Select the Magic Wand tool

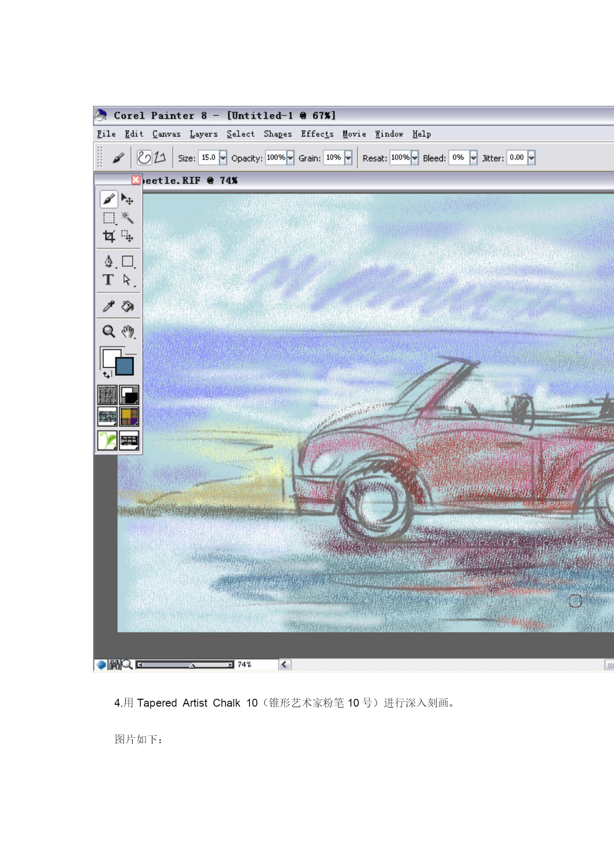tap(127, 218)
